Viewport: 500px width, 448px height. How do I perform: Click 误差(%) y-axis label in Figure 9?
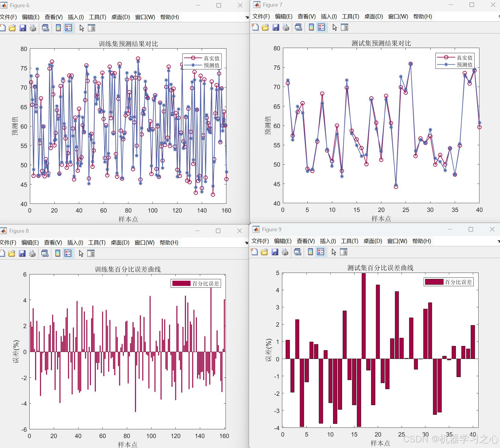click(x=268, y=350)
